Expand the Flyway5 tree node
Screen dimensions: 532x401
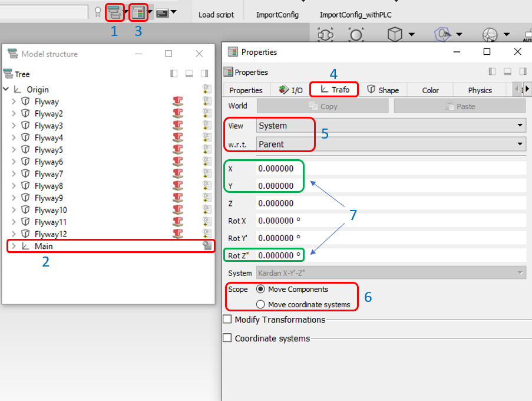pyautogui.click(x=14, y=150)
